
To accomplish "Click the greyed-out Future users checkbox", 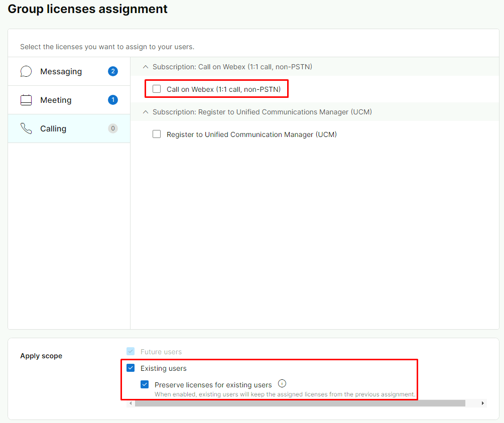I will pos(131,352).
